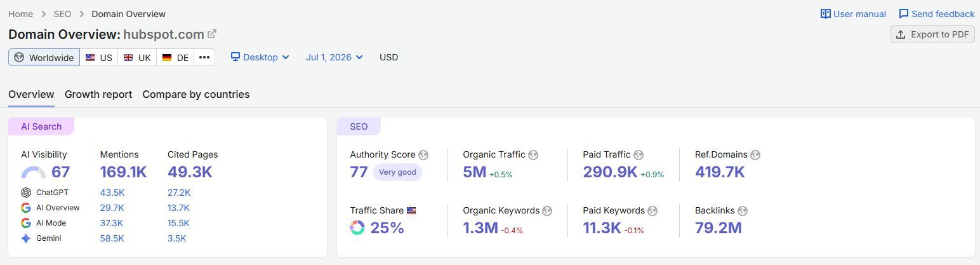Select the Worldwide database
The width and height of the screenshot is (980, 265).
44,57
